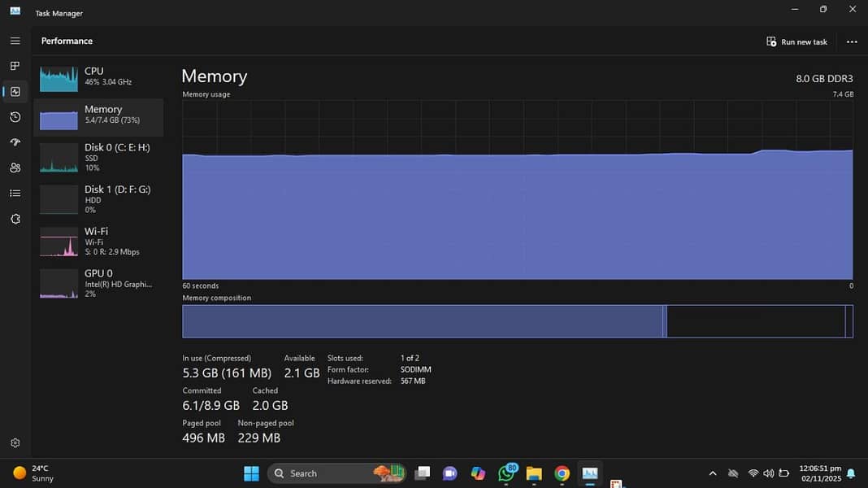Go to Startup apps page icon
The height and width of the screenshot is (488, 868).
(x=15, y=142)
